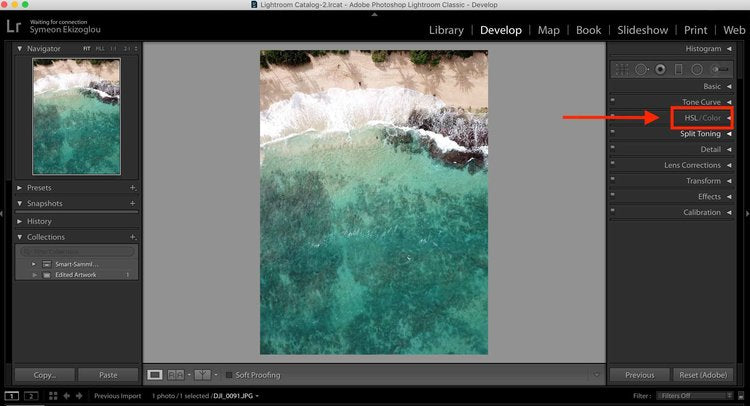
Task: Select the Edited Artwork collection
Action: [x=76, y=275]
